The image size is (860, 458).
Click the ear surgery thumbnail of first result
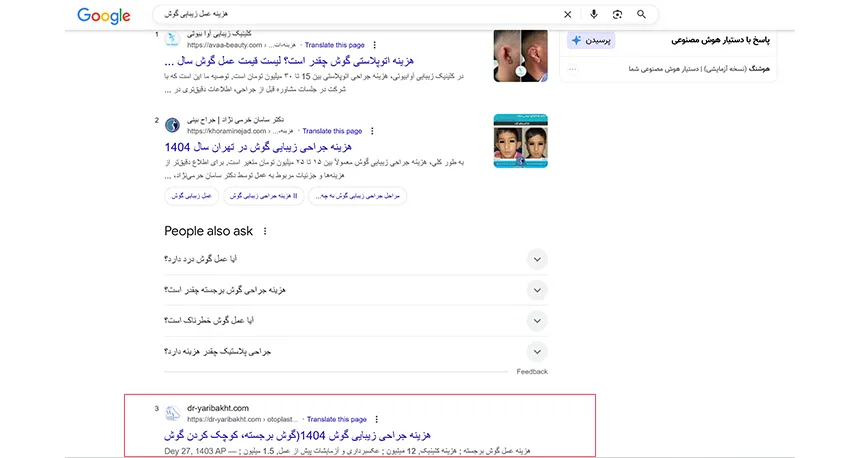click(x=520, y=55)
